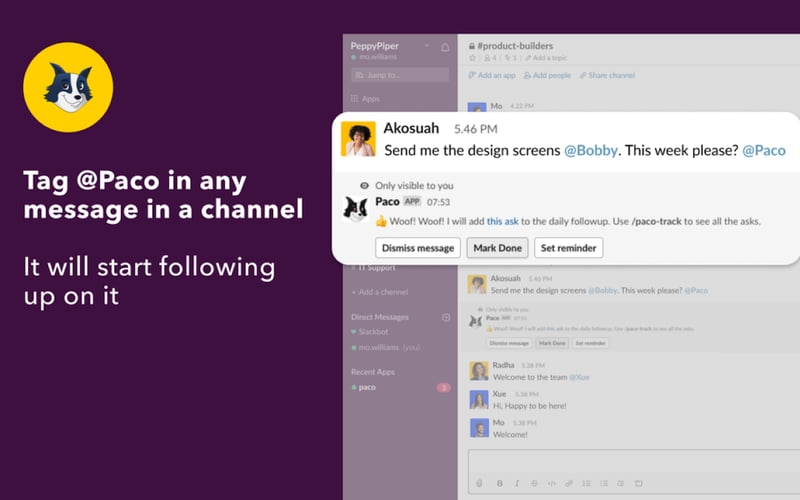This screenshot has height=500, width=800.
Task: Insert a code block in composer
Action: (x=638, y=483)
